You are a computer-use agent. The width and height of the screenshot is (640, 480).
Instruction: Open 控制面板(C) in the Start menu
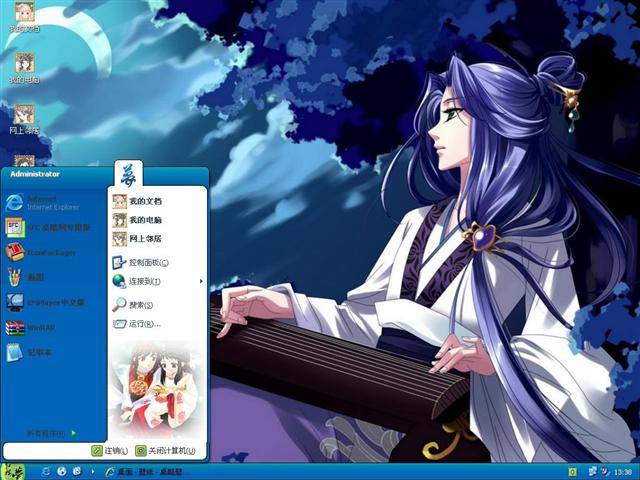(x=147, y=263)
